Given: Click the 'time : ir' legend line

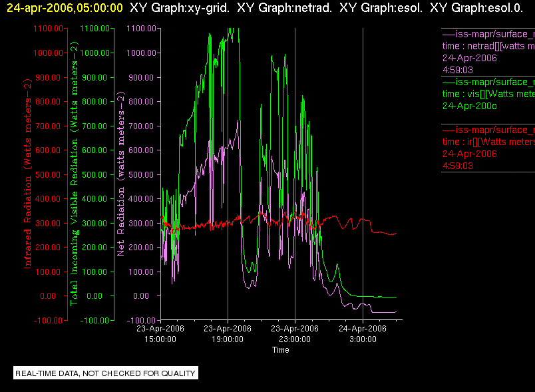Looking at the screenshot, I should pos(488,142).
